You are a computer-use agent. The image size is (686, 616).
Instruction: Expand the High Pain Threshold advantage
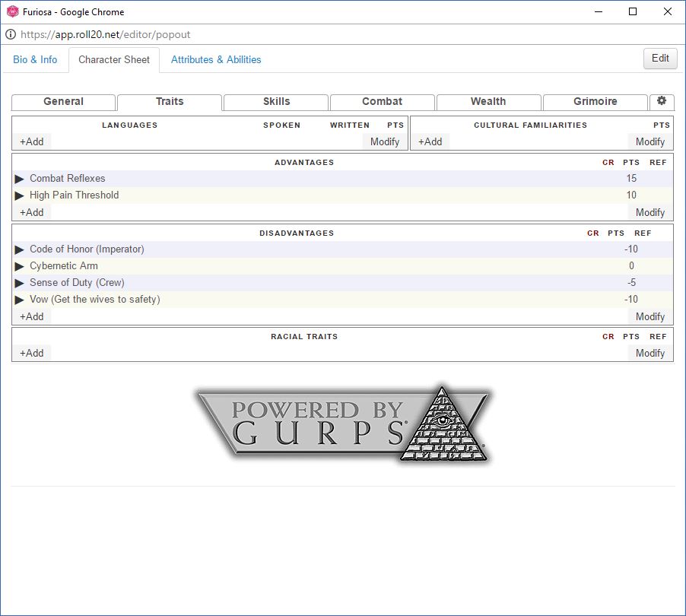(20, 195)
